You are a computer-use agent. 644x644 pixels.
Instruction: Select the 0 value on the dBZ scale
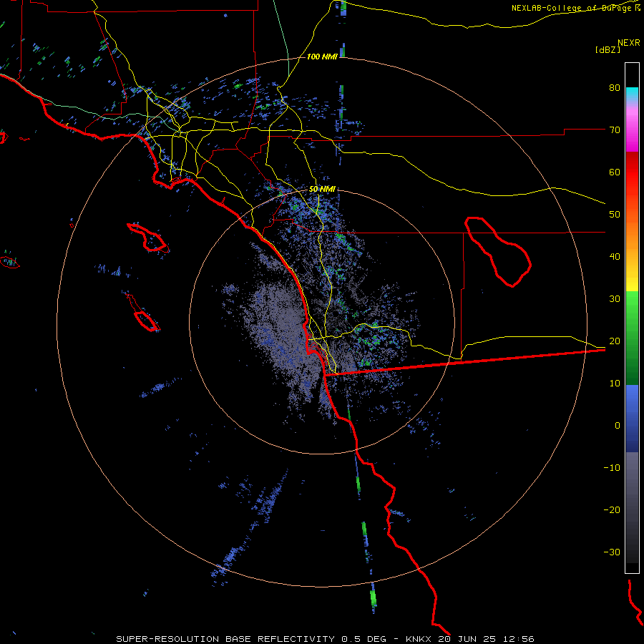pos(618,426)
